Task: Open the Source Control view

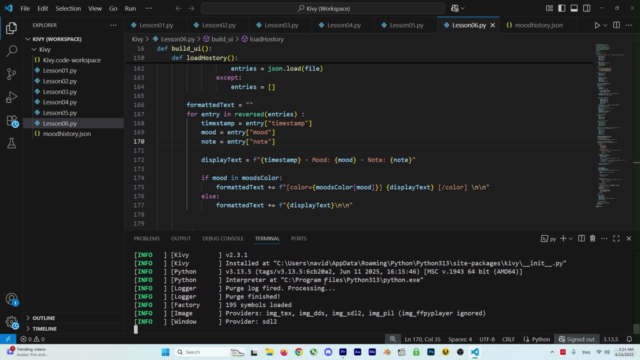Action: tap(11, 74)
